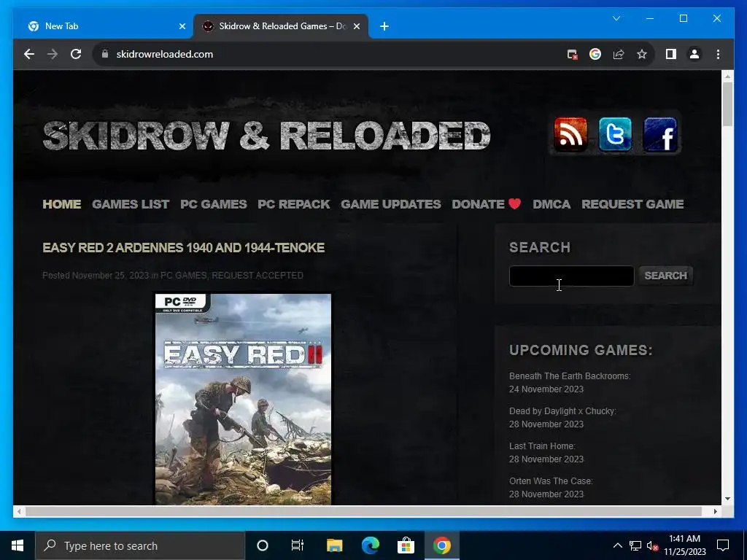The height and width of the screenshot is (560, 747).
Task: Open the DMCA page
Action: (551, 204)
